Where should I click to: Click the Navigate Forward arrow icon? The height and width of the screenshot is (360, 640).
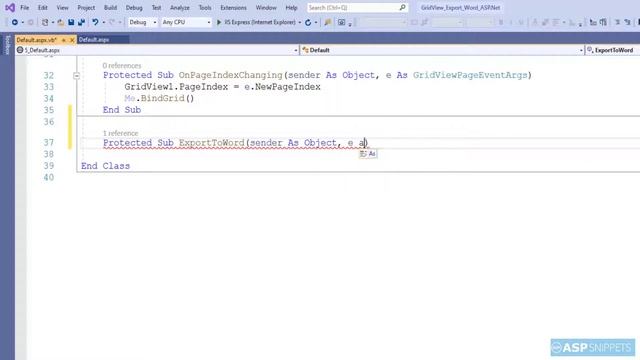31,22
